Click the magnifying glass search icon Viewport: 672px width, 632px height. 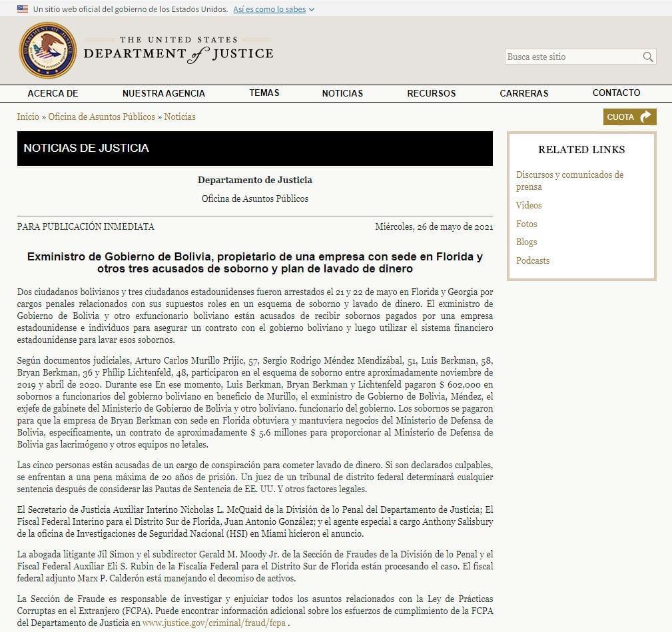point(647,57)
